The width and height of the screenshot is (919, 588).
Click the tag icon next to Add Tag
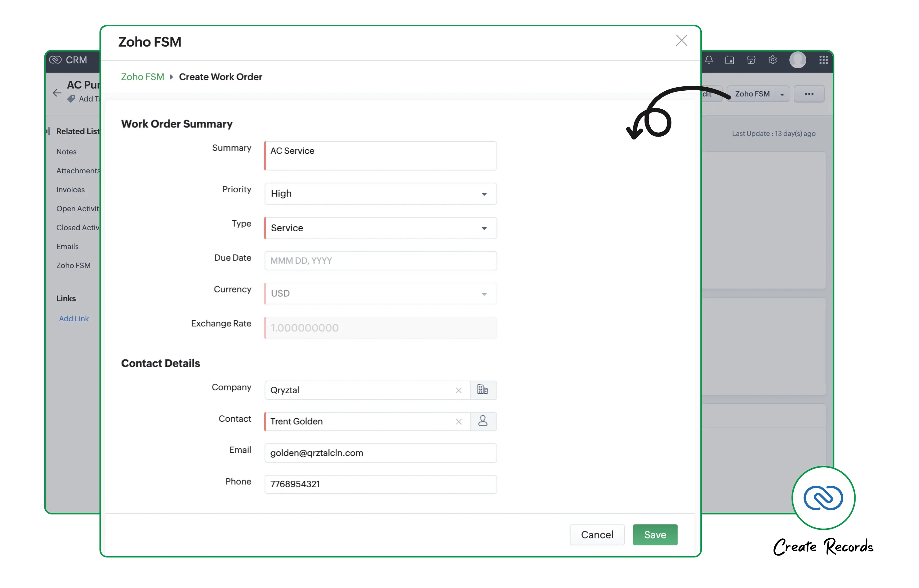71,99
